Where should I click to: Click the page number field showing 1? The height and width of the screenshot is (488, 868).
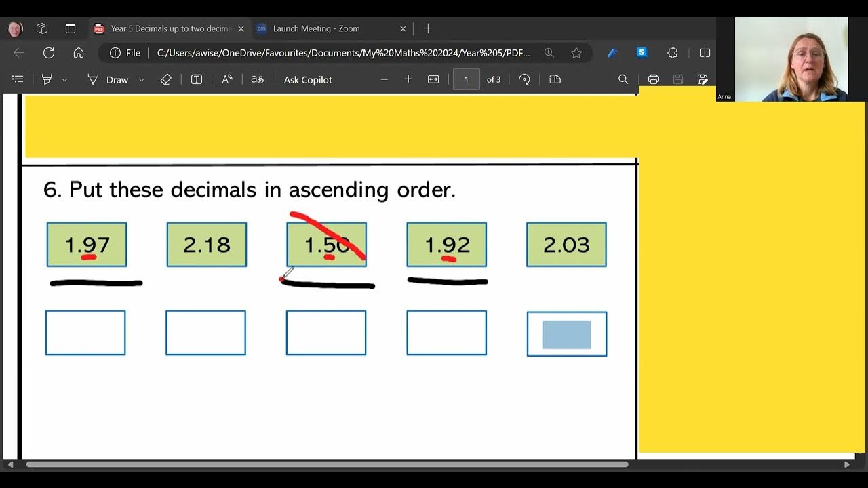(466, 79)
